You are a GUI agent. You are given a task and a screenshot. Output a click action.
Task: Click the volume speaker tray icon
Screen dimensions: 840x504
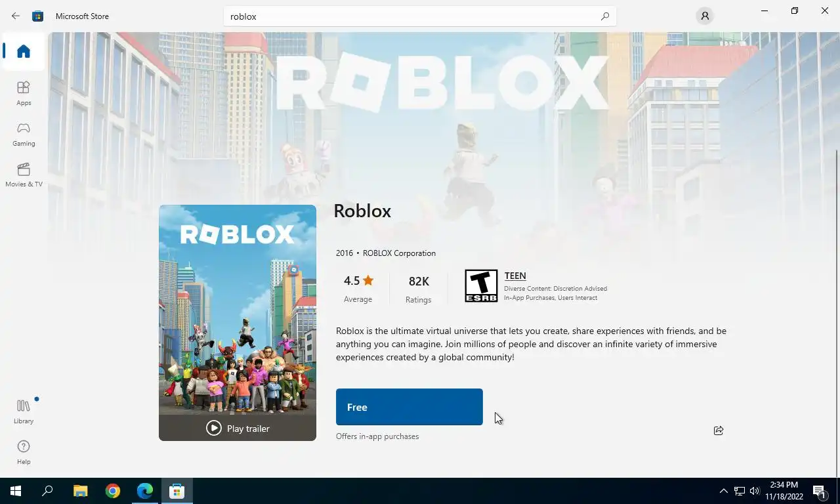pyautogui.click(x=755, y=491)
